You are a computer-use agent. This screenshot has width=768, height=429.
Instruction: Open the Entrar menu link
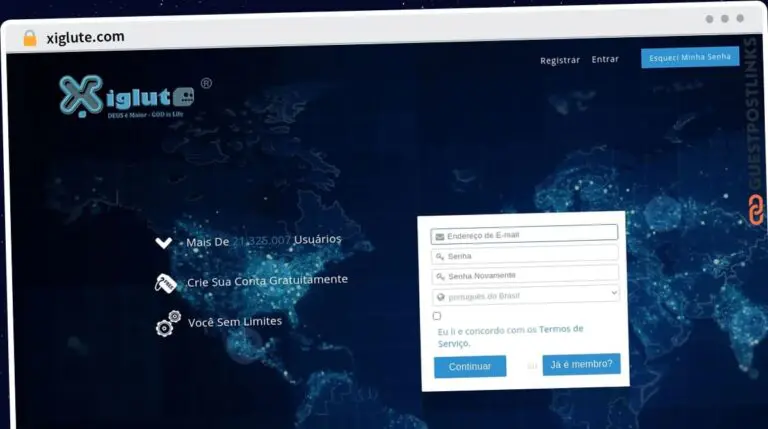pos(605,59)
